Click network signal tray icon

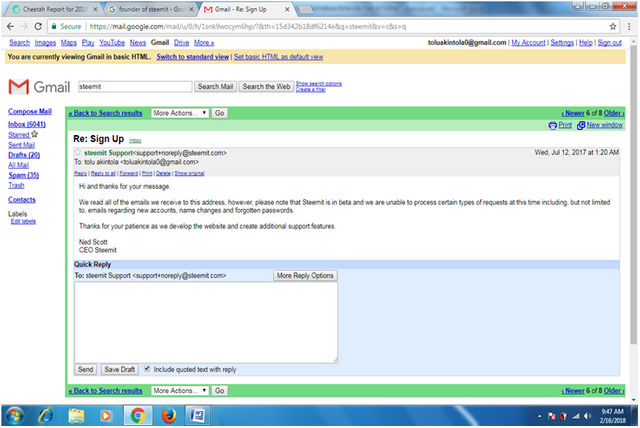tap(576, 416)
